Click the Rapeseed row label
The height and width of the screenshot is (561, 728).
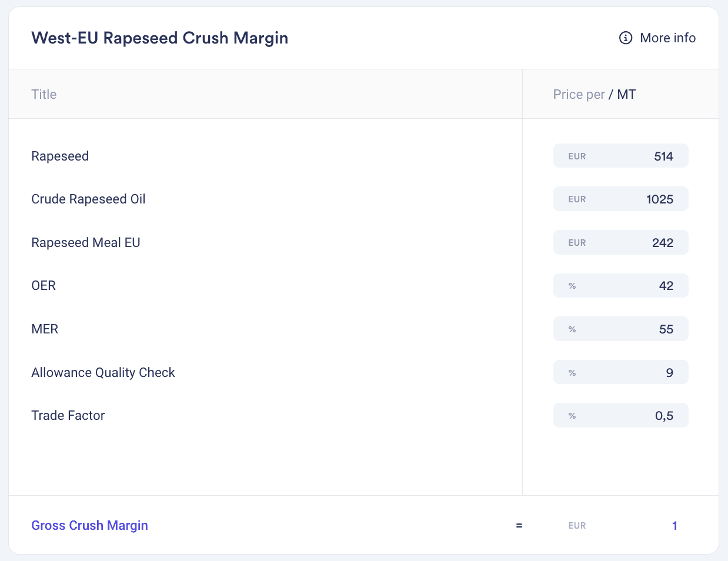coord(60,156)
